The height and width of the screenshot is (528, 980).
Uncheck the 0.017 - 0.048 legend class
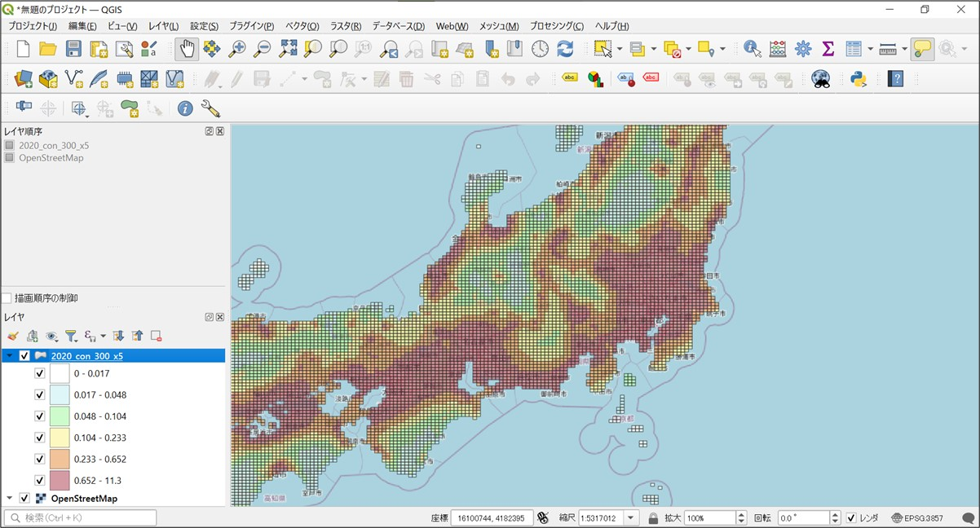(39, 394)
